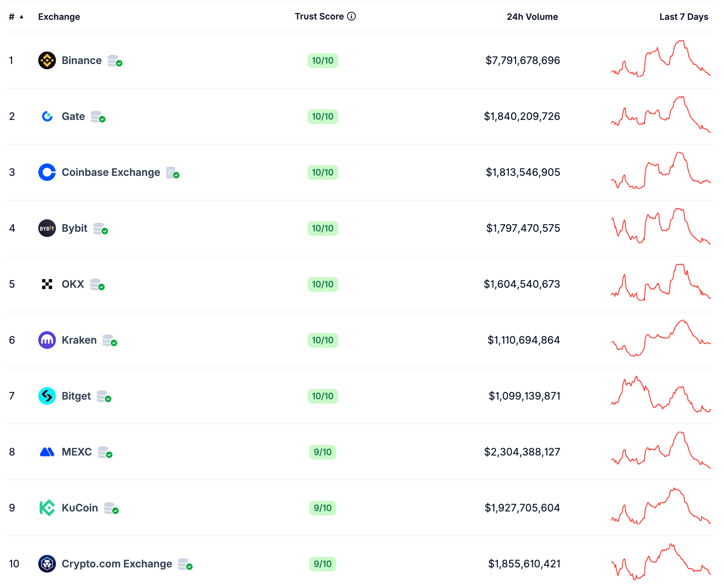This screenshot has width=724, height=588.
Task: Open the Crypto.com Exchange link
Action: click(x=117, y=564)
